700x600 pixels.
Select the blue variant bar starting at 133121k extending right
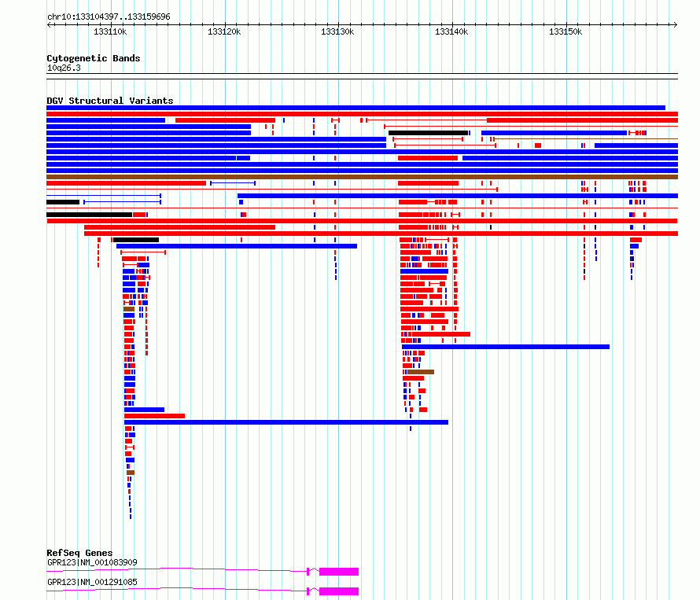[x=458, y=196]
